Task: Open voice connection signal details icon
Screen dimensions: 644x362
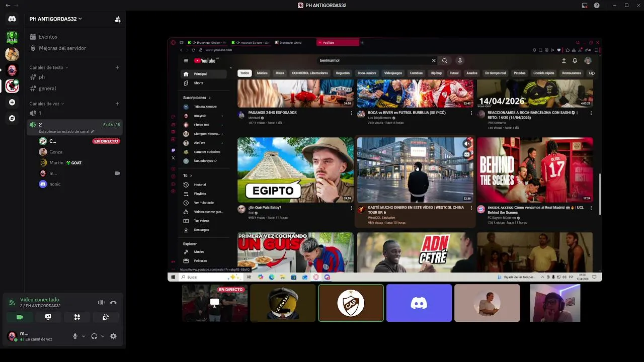Action: pyautogui.click(x=12, y=303)
